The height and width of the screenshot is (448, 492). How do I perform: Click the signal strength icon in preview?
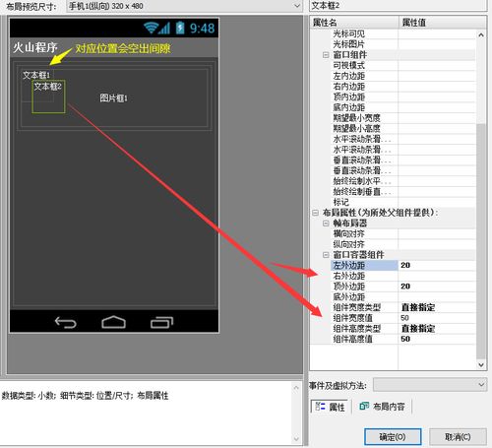coord(164,29)
